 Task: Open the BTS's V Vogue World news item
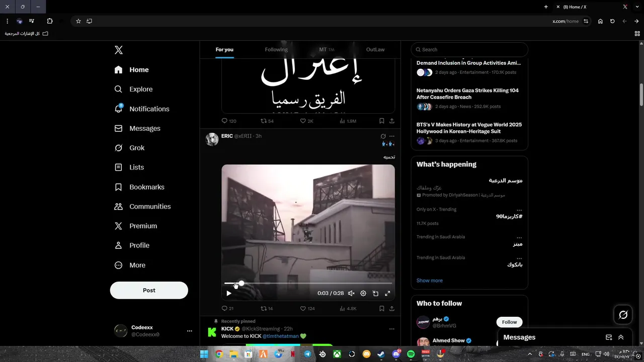(x=469, y=132)
